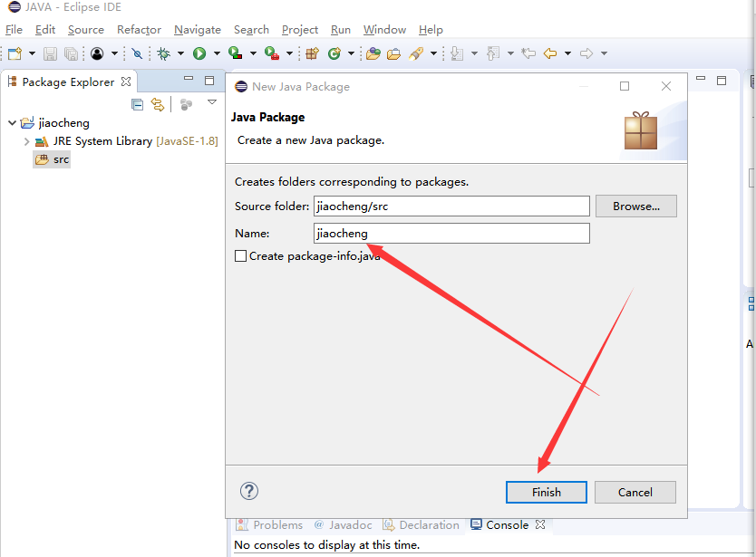Open the Search dropdown arrow
This screenshot has width=756, height=557.
tap(433, 53)
